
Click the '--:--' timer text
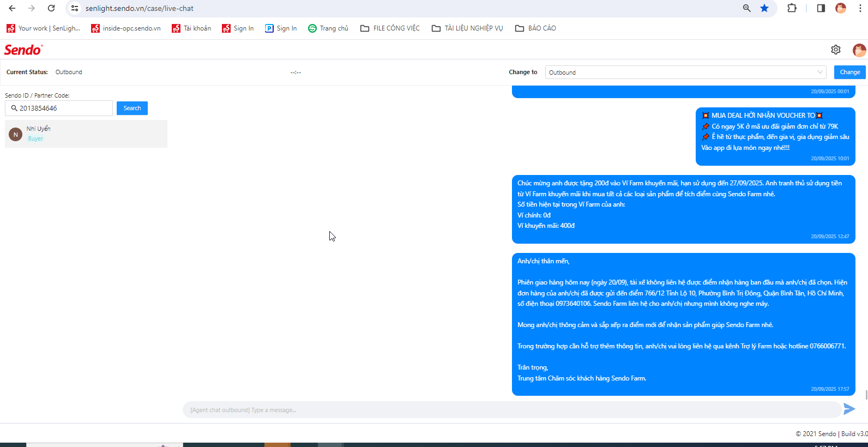point(296,73)
